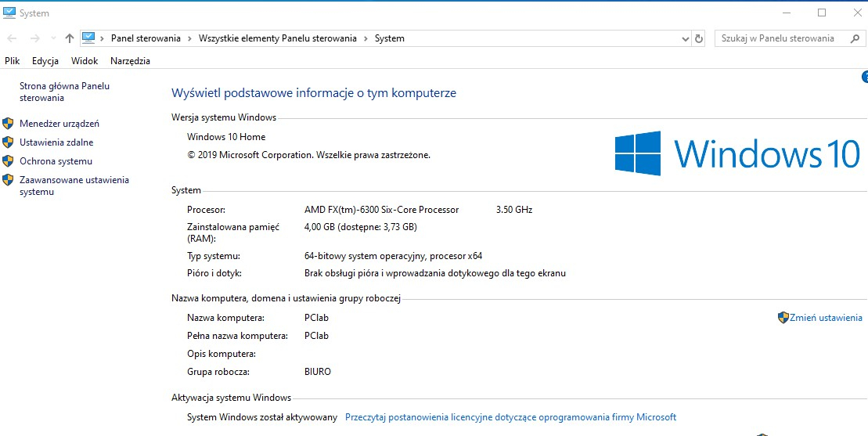Open Strona główna Panelu sterowania link

pos(64,92)
